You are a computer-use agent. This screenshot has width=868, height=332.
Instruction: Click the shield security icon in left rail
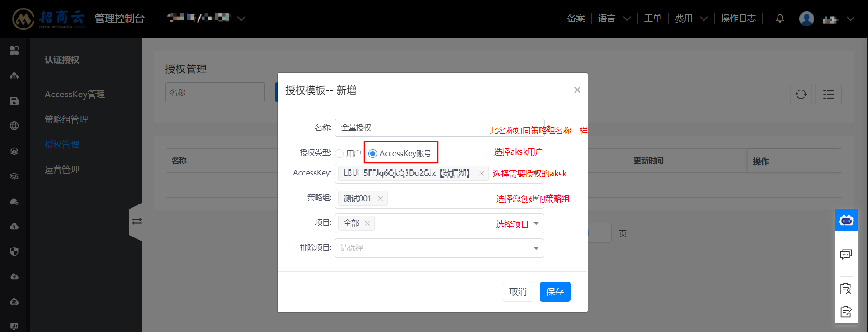pyautogui.click(x=14, y=251)
